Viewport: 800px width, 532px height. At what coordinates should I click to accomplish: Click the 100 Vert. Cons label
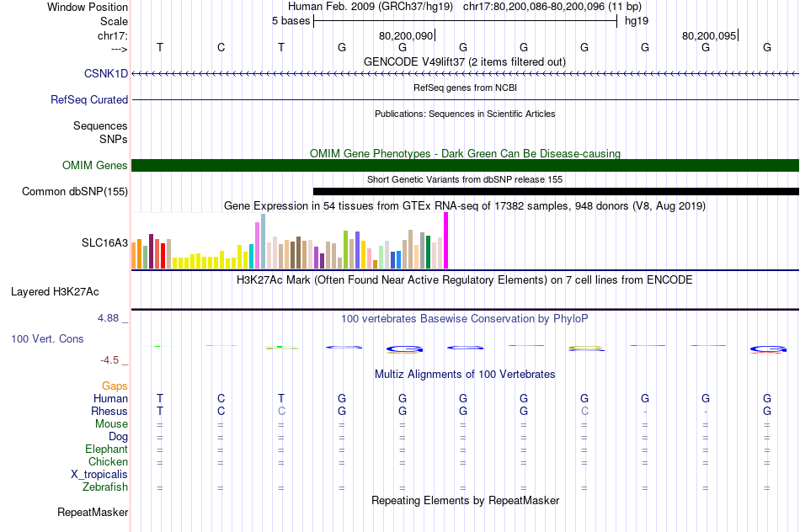point(47,338)
